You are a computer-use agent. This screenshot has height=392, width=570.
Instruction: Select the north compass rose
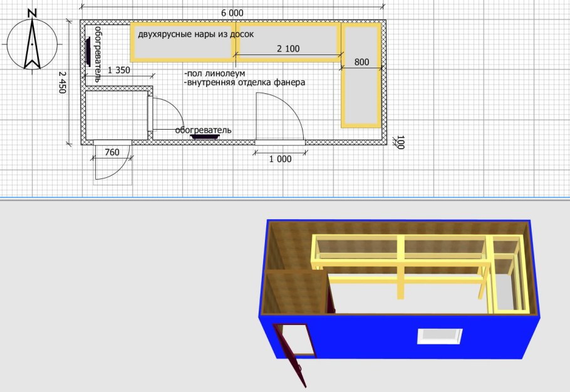point(31,44)
